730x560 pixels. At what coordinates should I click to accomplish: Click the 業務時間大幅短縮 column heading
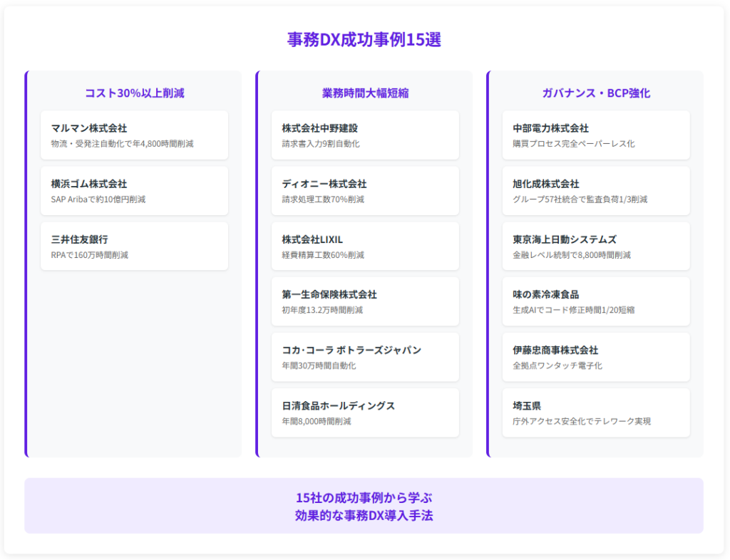(x=365, y=93)
